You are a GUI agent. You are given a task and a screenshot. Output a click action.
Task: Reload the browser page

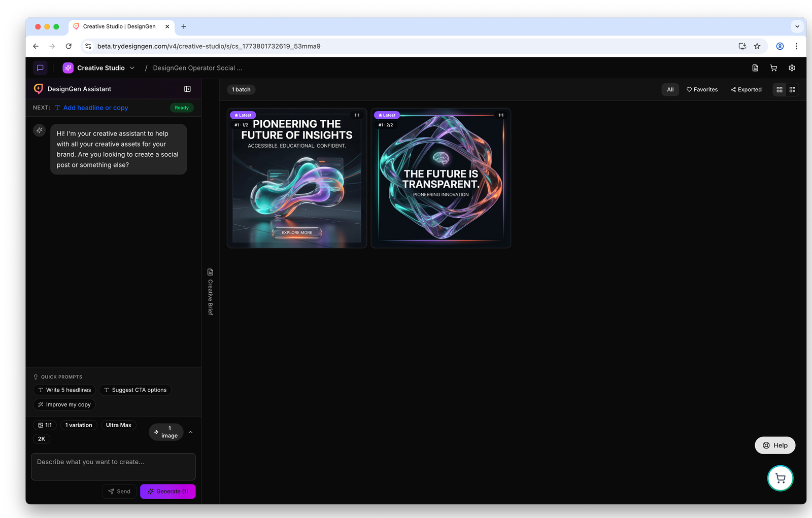point(69,46)
